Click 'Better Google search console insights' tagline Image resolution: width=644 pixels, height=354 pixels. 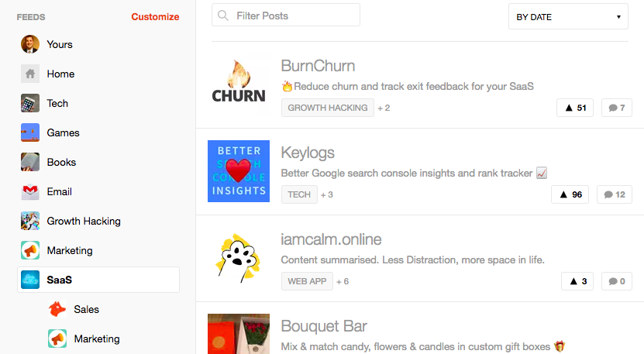pos(414,173)
